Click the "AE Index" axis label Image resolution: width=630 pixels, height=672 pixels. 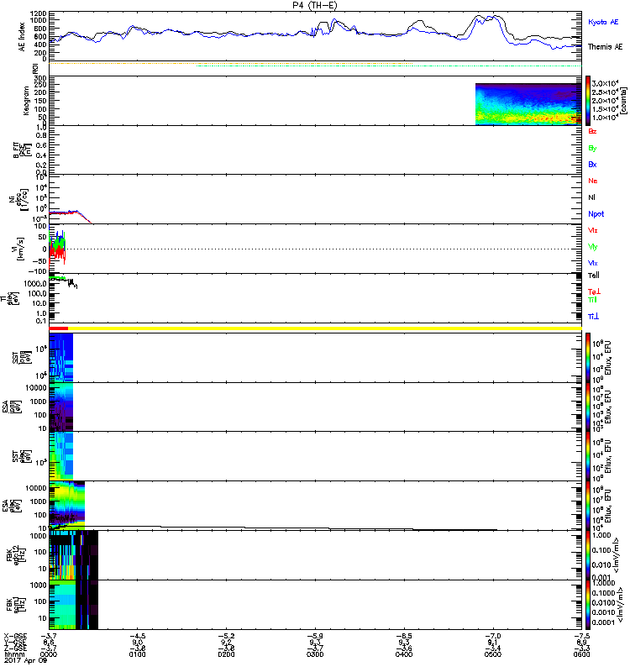click(x=22, y=36)
